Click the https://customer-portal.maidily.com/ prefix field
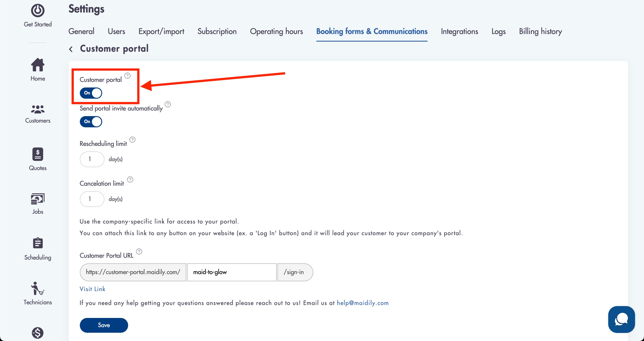This screenshot has width=644, height=341. click(133, 272)
